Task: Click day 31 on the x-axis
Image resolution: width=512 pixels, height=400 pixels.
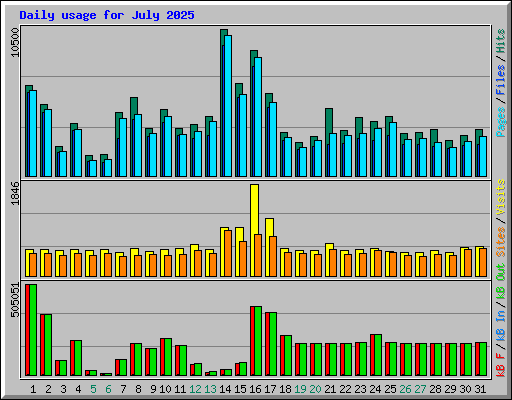Action: (x=480, y=389)
